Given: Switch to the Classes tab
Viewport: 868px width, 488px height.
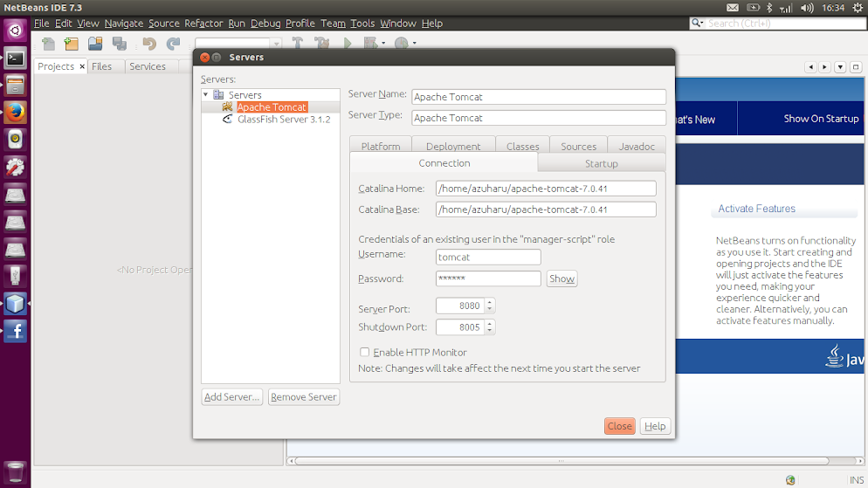Looking at the screenshot, I should point(522,146).
